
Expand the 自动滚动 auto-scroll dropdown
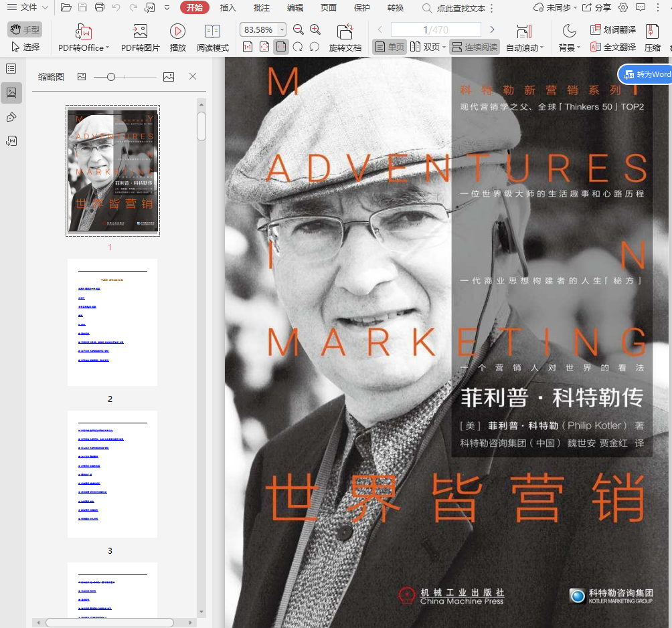[x=541, y=48]
